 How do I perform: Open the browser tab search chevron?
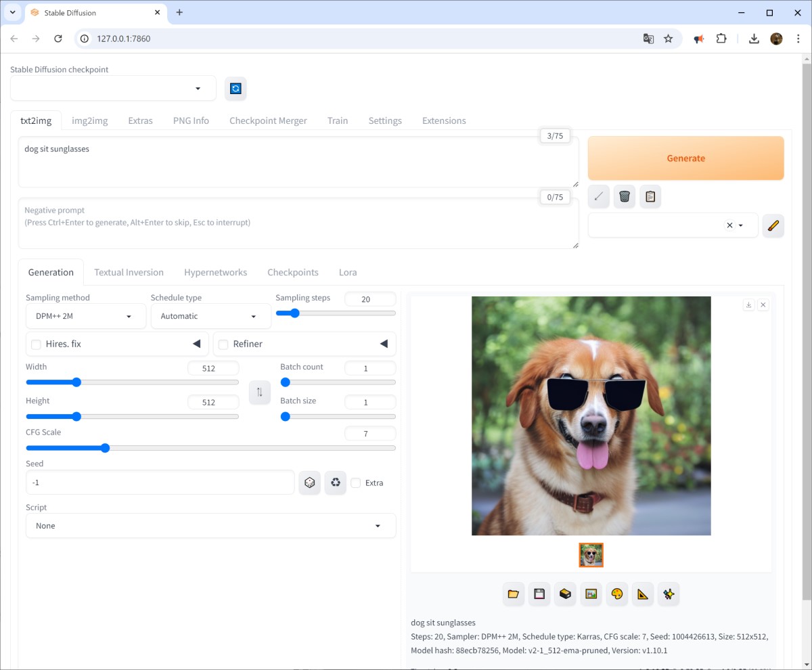[x=12, y=12]
